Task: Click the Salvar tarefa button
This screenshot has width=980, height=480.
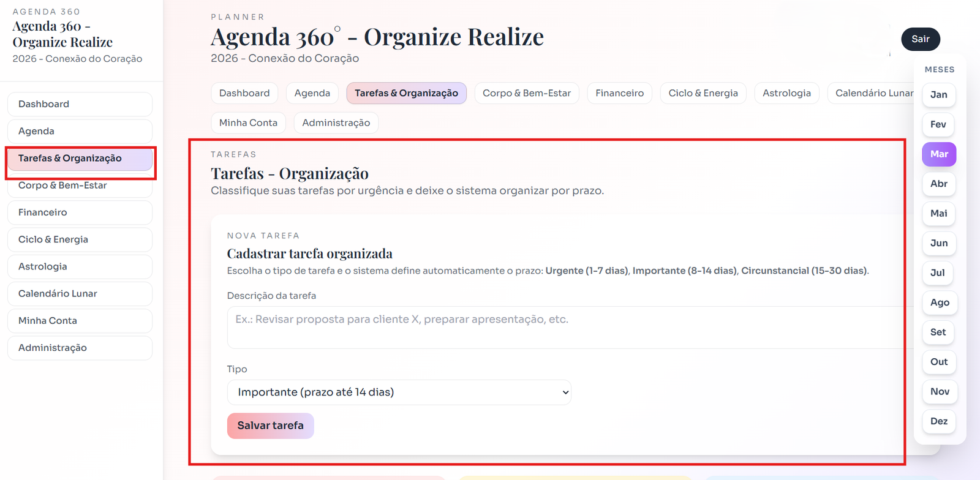Action: 271,426
